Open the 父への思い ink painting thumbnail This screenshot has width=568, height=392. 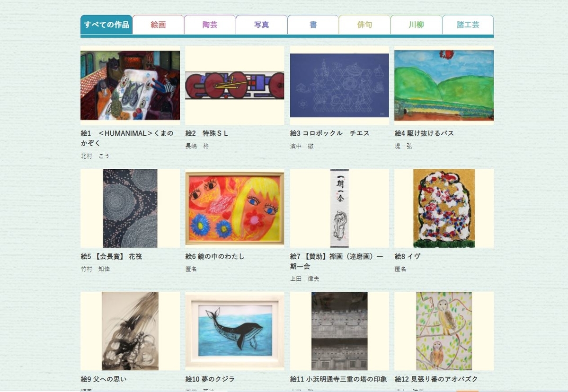(x=130, y=331)
